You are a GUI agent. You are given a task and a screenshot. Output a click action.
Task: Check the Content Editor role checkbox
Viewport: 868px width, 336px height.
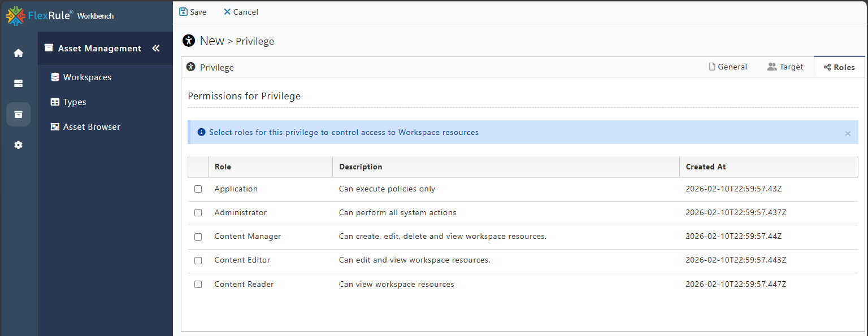(x=198, y=260)
